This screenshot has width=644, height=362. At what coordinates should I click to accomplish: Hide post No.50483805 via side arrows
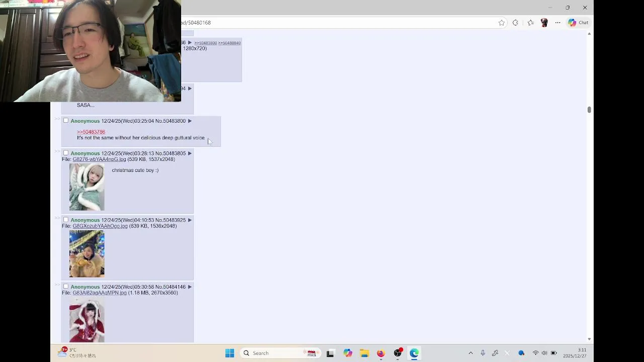[57, 152]
